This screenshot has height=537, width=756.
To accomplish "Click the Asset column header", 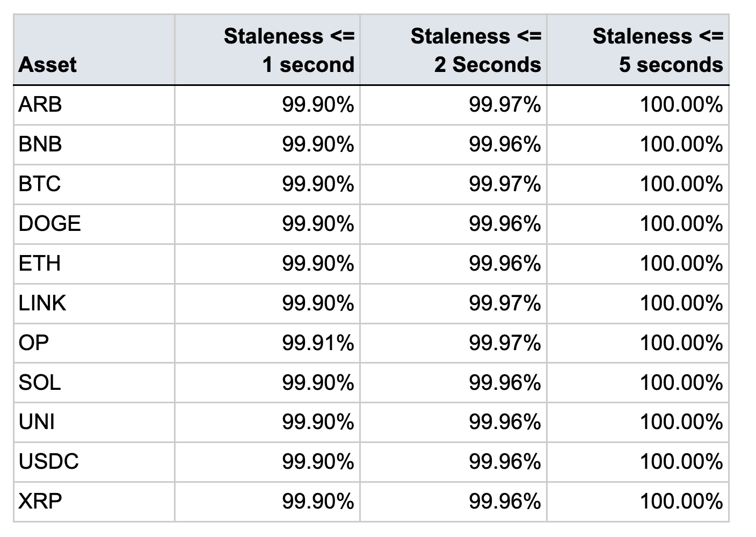I will (x=48, y=64).
